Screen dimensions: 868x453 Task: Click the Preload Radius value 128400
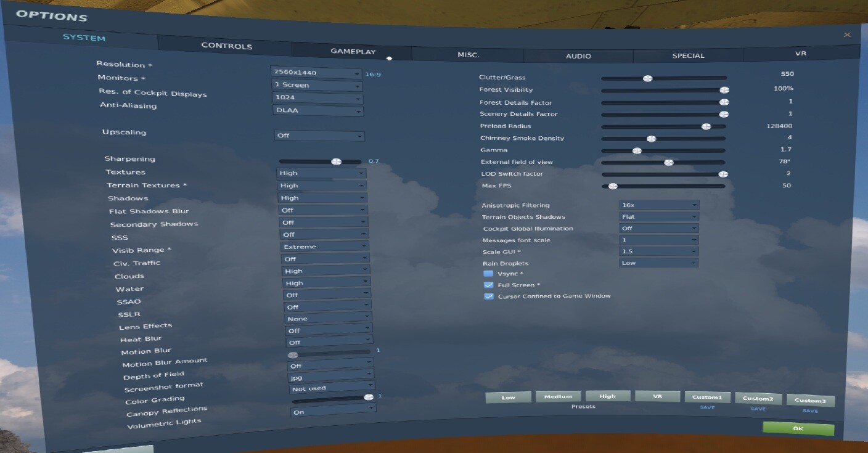(780, 126)
